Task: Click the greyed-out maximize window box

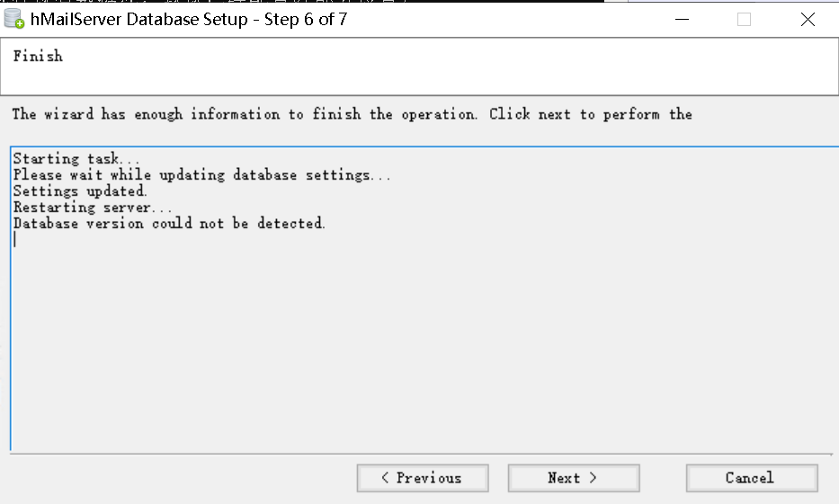Action: 744,20
